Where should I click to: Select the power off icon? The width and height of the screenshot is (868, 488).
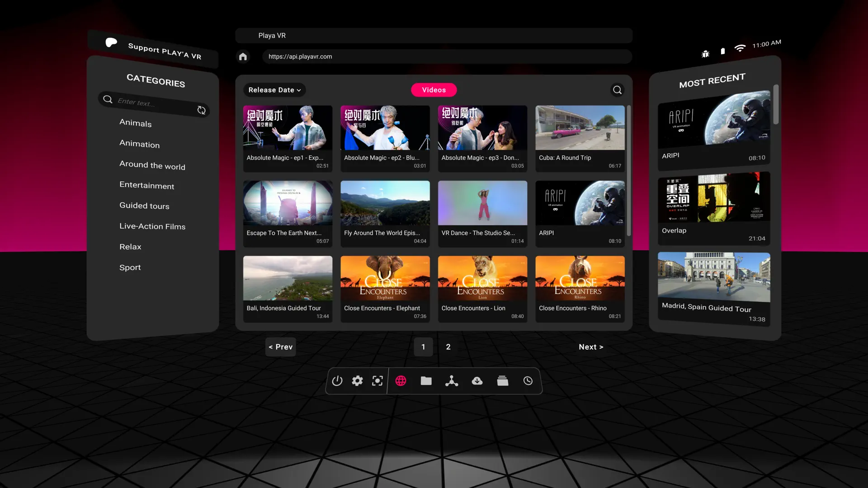coord(337,381)
